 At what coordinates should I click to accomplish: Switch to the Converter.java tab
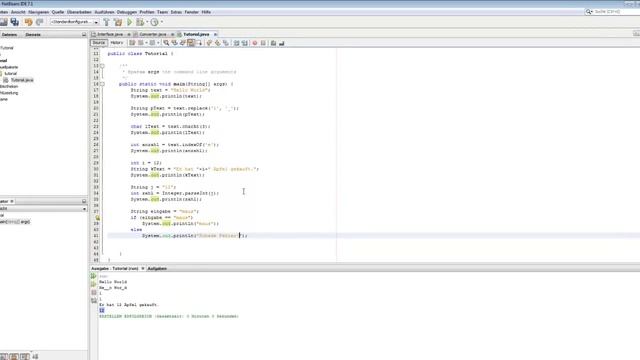click(x=153, y=34)
